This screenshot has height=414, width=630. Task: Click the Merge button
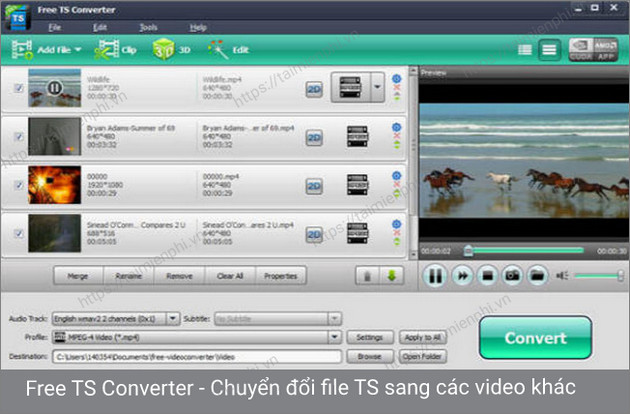click(x=78, y=276)
